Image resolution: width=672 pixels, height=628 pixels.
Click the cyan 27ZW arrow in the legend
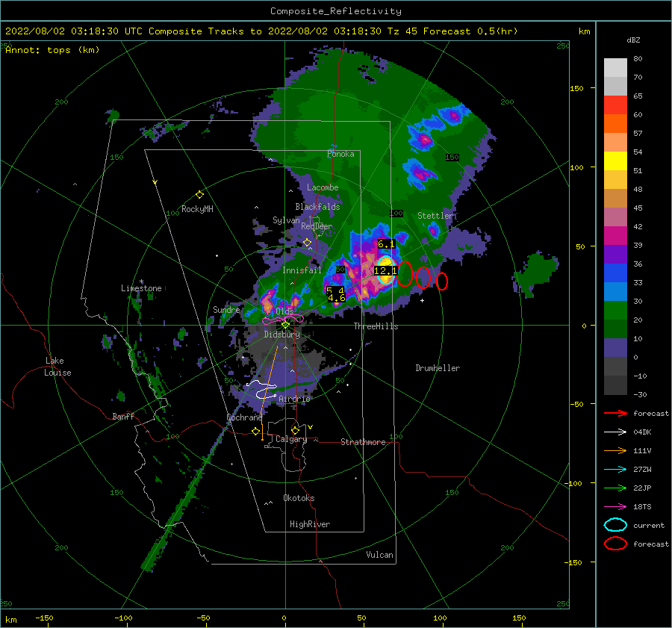tap(615, 470)
